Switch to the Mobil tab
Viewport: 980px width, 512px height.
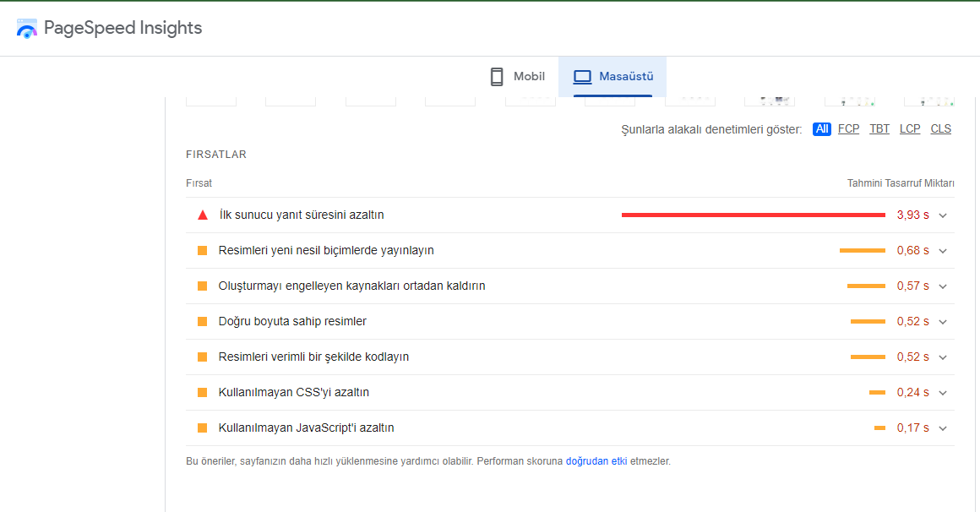pos(518,77)
